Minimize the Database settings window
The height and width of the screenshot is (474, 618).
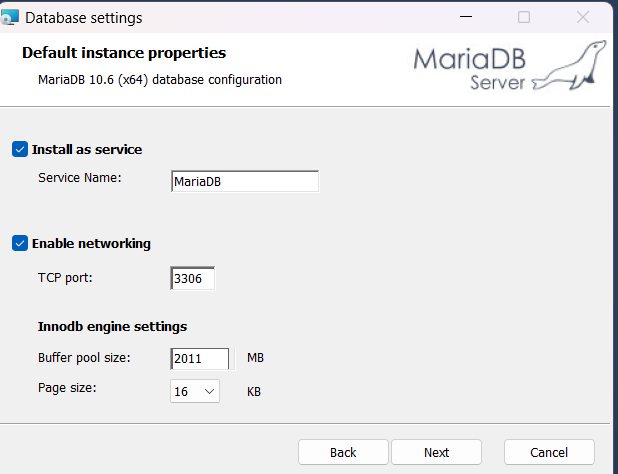(x=466, y=17)
